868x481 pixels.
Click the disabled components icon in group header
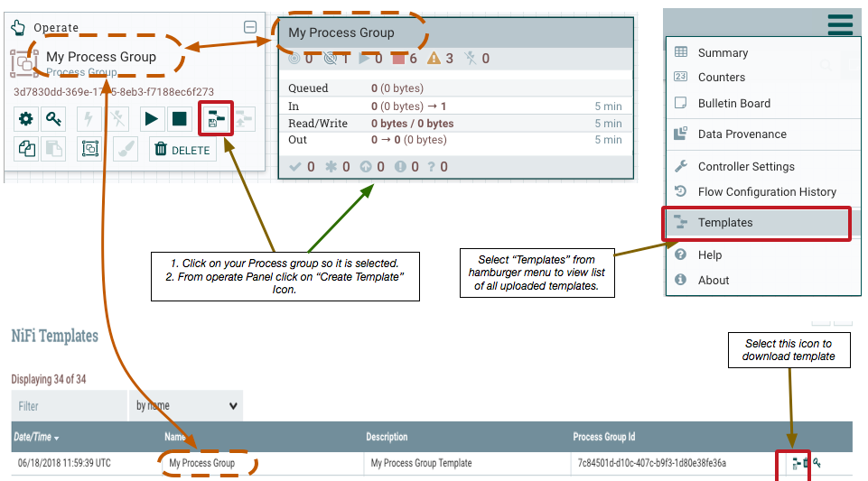(x=471, y=58)
